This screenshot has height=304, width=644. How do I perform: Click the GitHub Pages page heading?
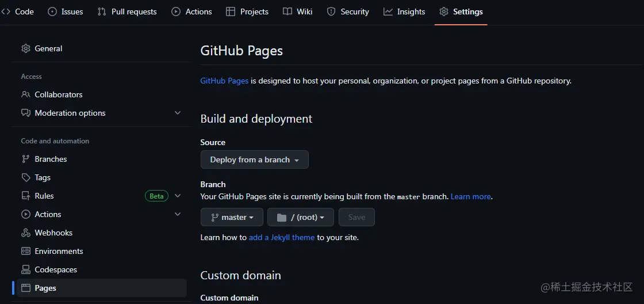click(241, 51)
